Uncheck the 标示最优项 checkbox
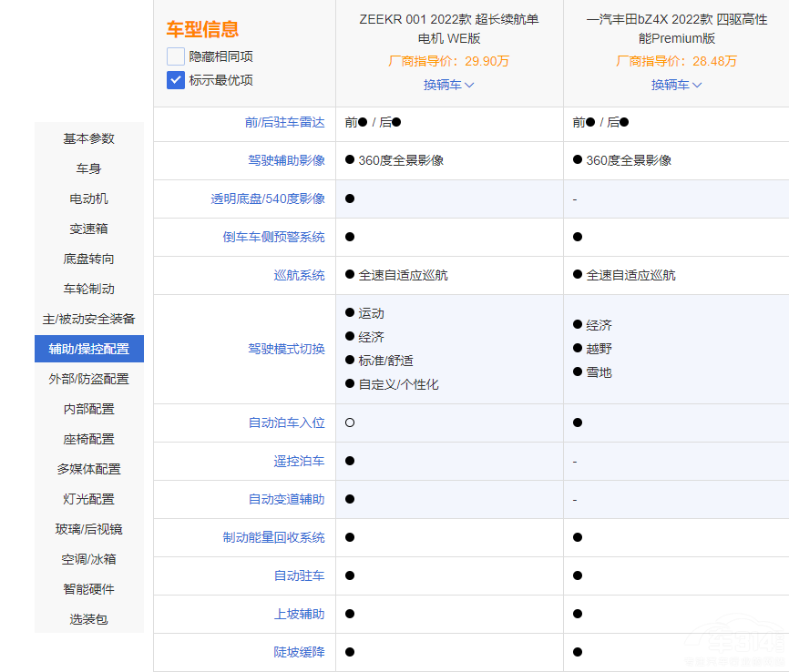Viewport: 789px width, 672px height. pyautogui.click(x=176, y=80)
